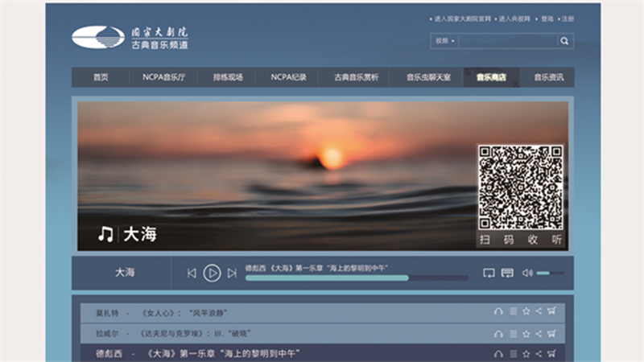Screen dimensions: 644x362
Task: Click the magnifier search icon
Action: 565,41
